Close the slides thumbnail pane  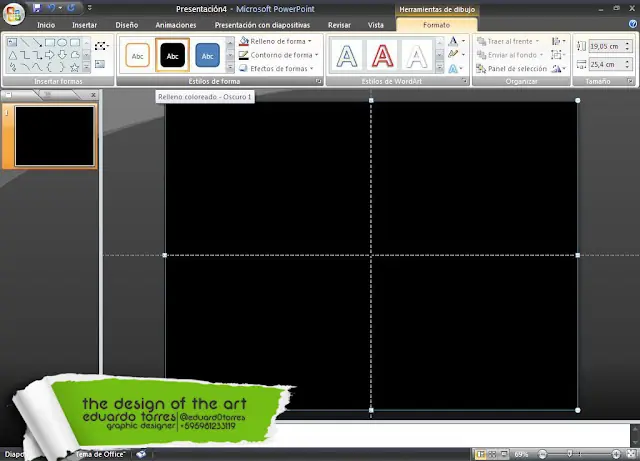[93, 95]
